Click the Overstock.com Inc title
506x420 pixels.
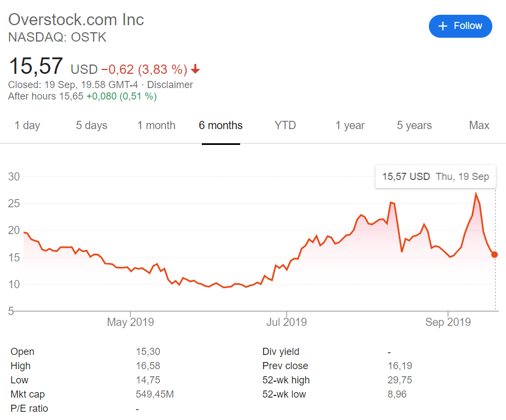coord(76,20)
